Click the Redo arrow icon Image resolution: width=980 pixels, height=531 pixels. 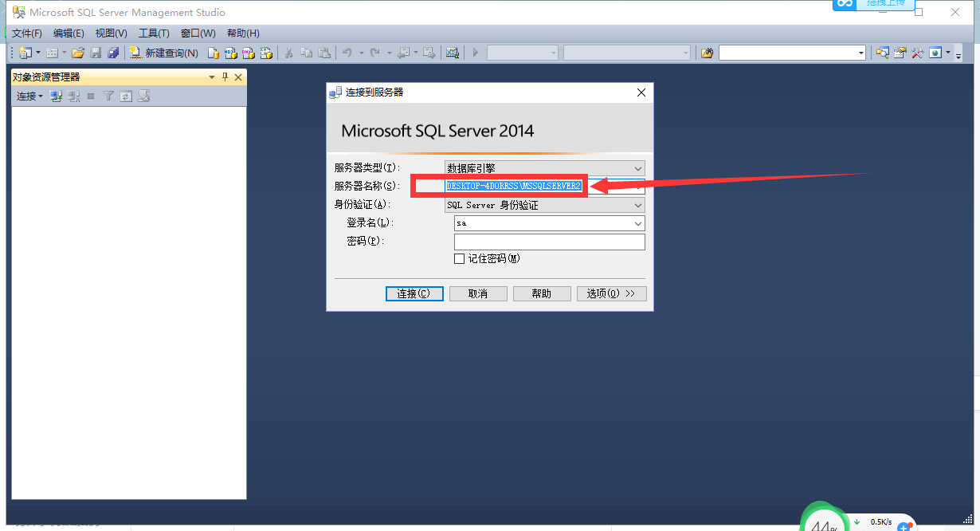coord(374,53)
